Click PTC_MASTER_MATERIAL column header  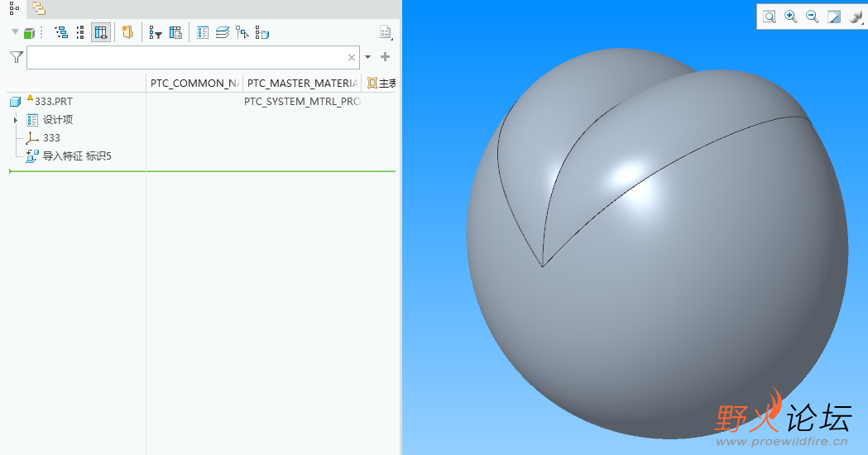(x=302, y=83)
